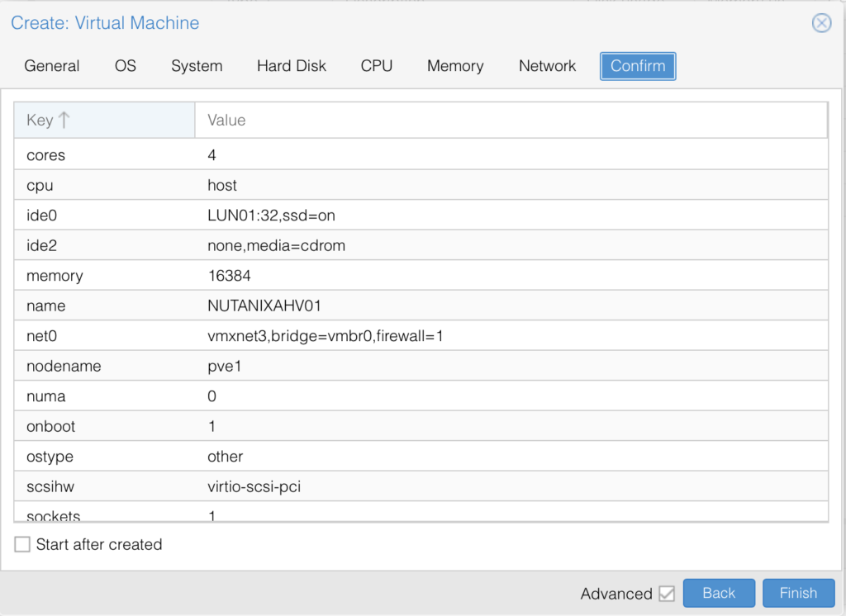Open the CPU tab

click(x=376, y=66)
